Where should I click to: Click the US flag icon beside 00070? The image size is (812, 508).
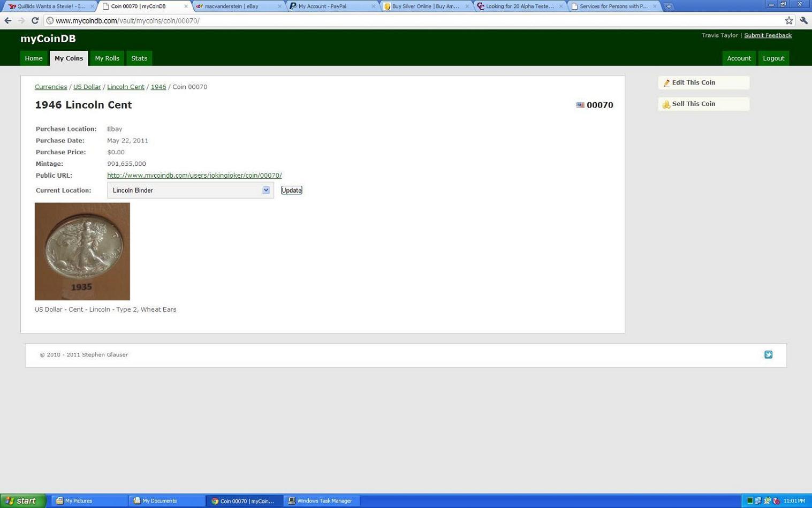click(x=580, y=105)
